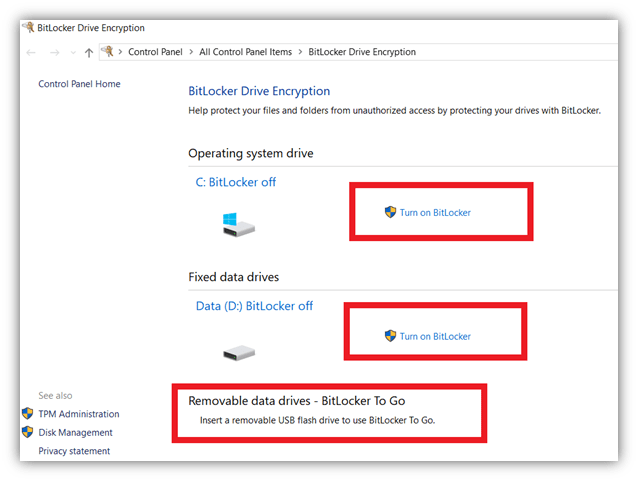This screenshot has width=638, height=481.
Task: Open the recent locations dropdown arrow
Action: (x=73, y=52)
